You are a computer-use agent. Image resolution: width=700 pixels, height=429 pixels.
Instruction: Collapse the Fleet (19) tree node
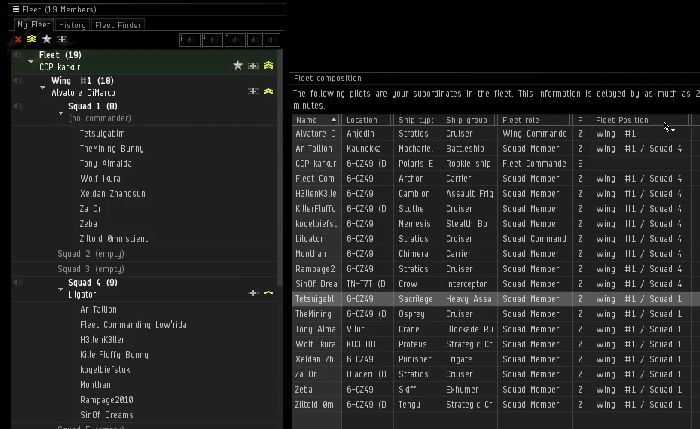click(30, 61)
